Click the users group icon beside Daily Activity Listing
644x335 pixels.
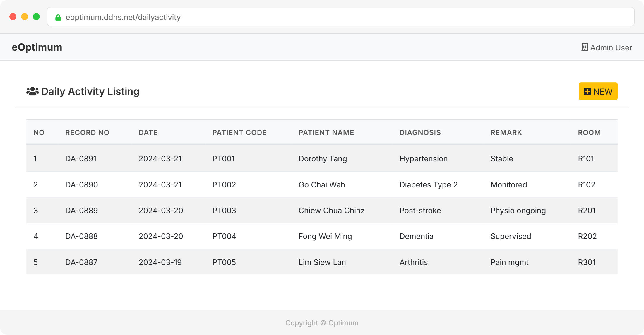point(32,91)
